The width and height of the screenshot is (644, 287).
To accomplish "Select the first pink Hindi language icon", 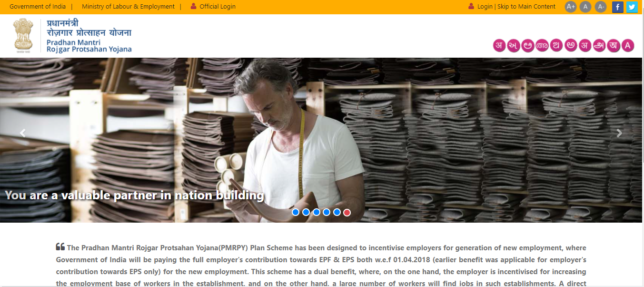I will [499, 46].
